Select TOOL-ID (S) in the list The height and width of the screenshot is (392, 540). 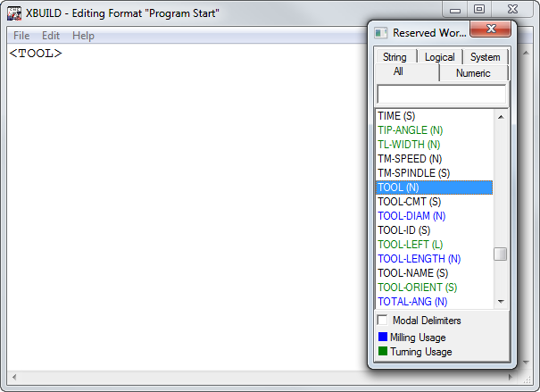tap(434, 230)
